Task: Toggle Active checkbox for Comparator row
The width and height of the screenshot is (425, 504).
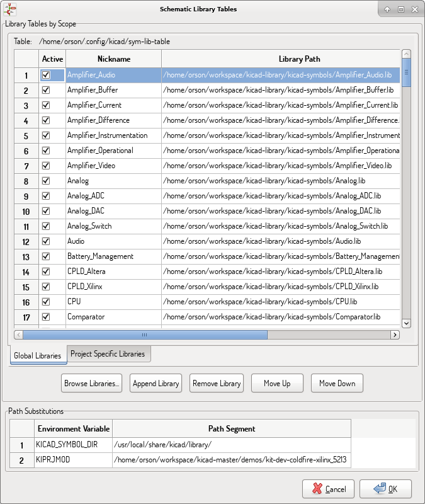Action: [x=46, y=317]
